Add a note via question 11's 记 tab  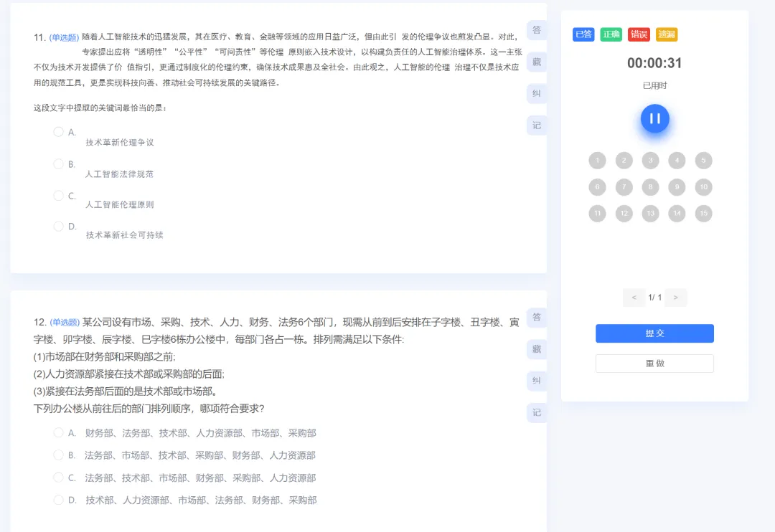pyautogui.click(x=537, y=125)
